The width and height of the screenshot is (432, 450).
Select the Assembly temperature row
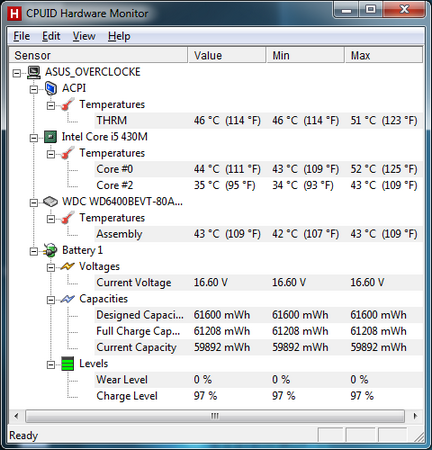pyautogui.click(x=259, y=234)
